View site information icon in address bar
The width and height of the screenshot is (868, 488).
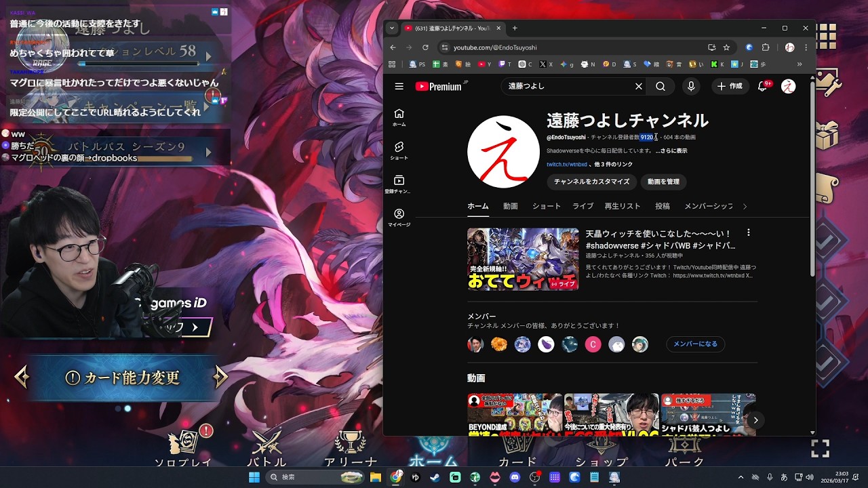tap(444, 47)
